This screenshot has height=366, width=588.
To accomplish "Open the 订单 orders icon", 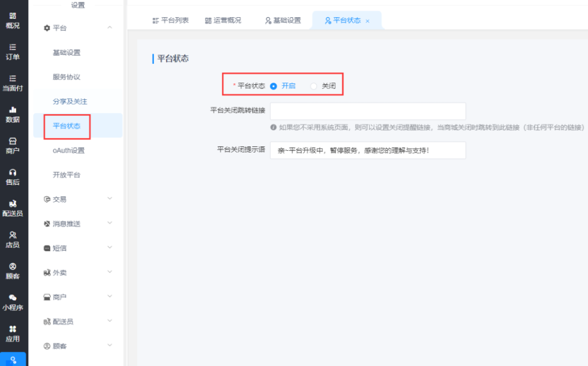I will pos(13,47).
